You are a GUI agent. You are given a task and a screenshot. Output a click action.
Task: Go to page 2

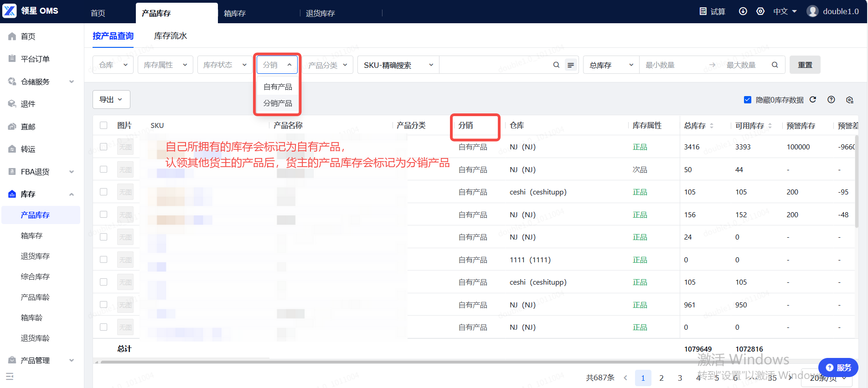click(x=661, y=378)
